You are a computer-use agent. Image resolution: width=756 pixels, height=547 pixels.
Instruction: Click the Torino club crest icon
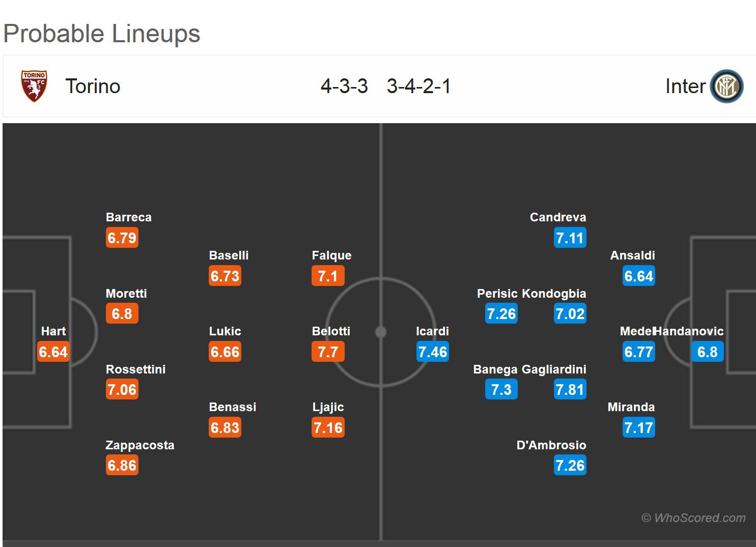tap(34, 86)
